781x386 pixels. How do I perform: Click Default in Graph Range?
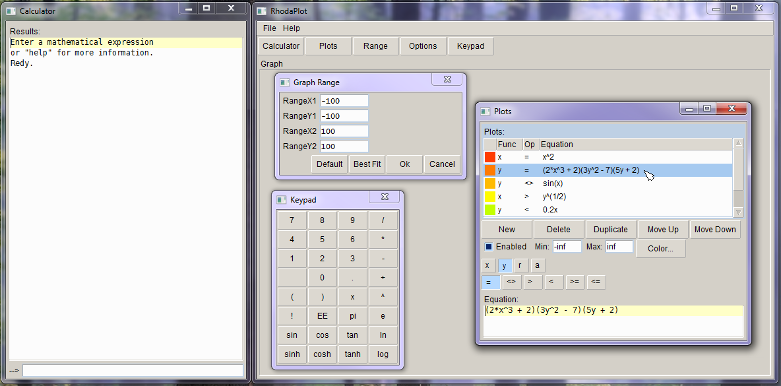329,164
